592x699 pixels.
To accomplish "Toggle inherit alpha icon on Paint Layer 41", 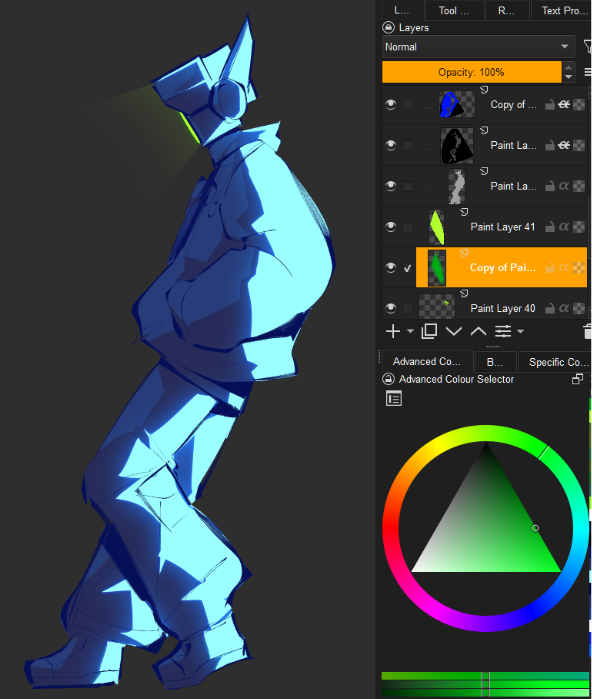I will pos(564,227).
